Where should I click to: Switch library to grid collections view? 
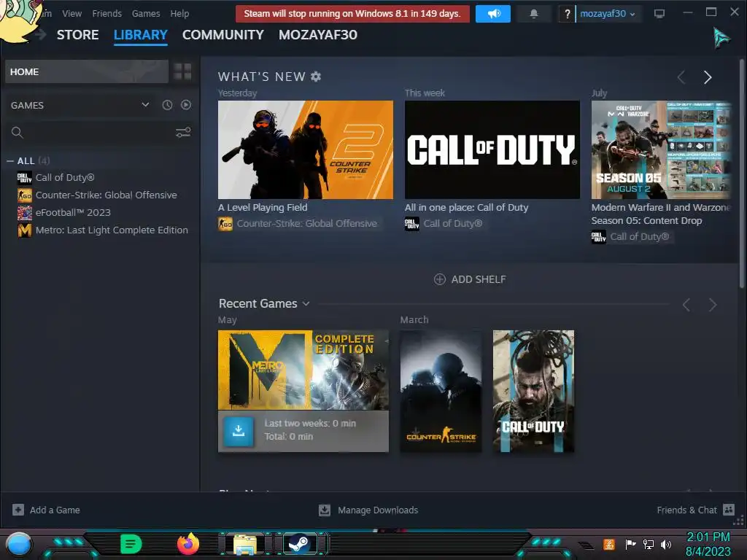[x=182, y=72]
